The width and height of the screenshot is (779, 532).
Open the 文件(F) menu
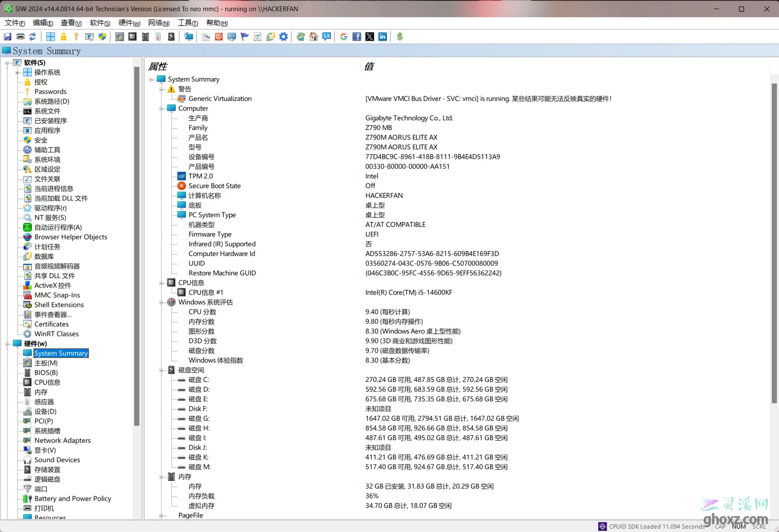[15, 23]
